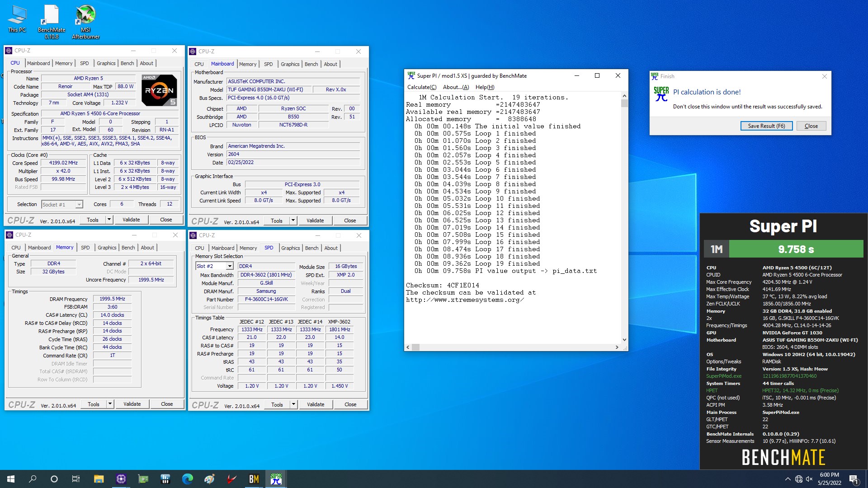This screenshot has width=868, height=488.
Task: Click Validate in the SPD window
Action: pyautogui.click(x=316, y=404)
